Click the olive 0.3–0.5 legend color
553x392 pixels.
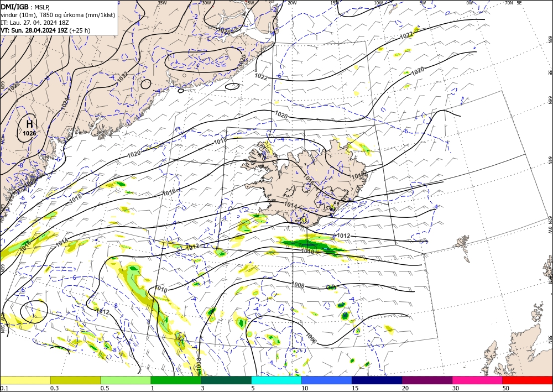(x=75, y=380)
